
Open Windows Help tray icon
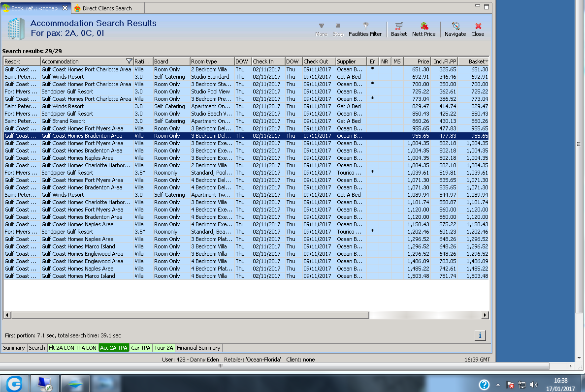tap(484, 385)
